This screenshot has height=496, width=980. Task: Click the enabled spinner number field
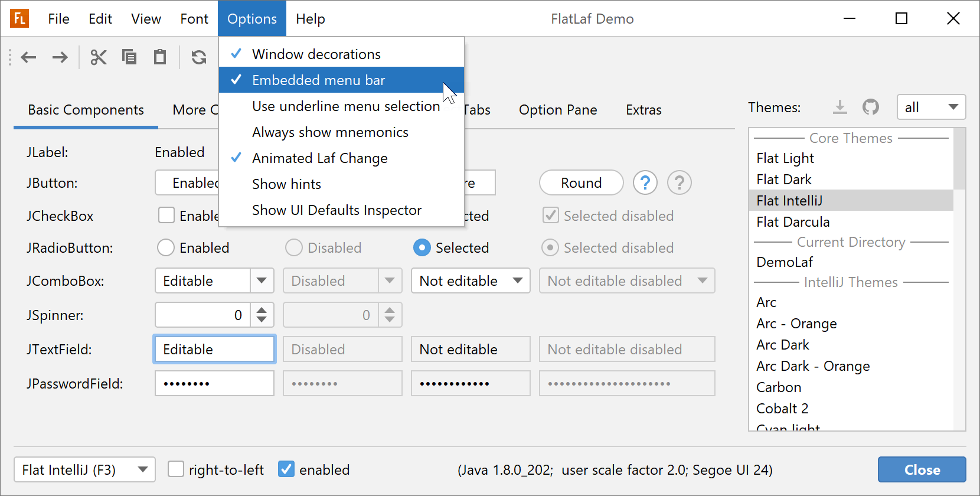pyautogui.click(x=202, y=315)
